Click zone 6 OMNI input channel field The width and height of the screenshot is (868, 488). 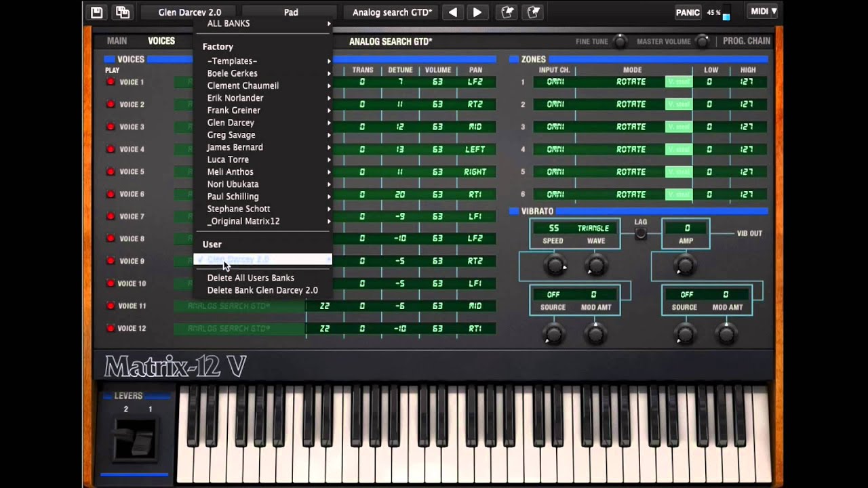click(555, 195)
